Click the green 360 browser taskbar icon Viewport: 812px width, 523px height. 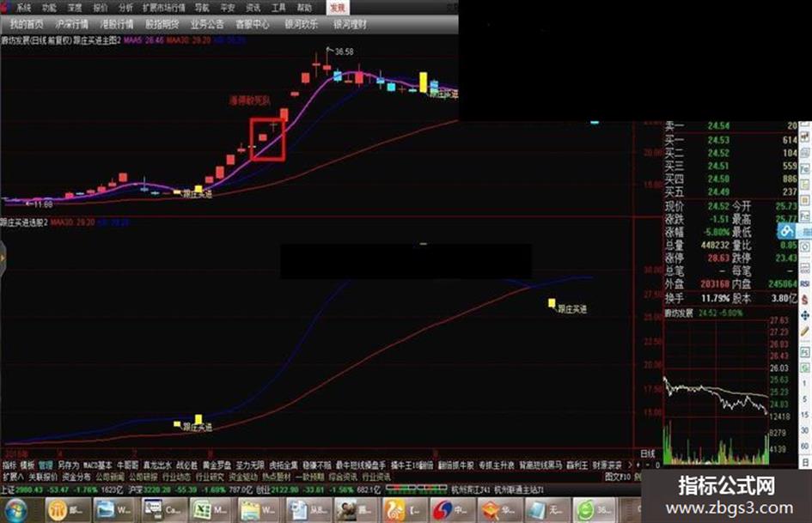pos(594,511)
